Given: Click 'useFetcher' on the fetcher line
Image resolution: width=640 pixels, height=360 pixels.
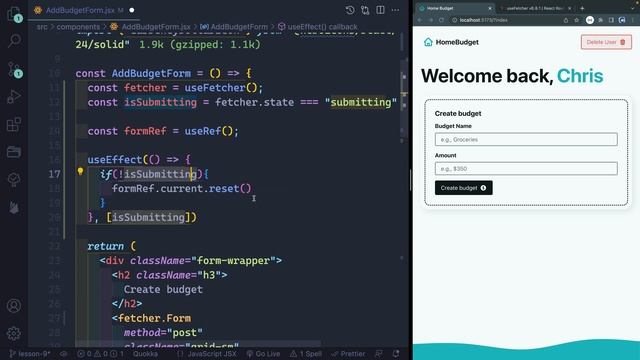Looking at the screenshot, I should click(215, 88).
